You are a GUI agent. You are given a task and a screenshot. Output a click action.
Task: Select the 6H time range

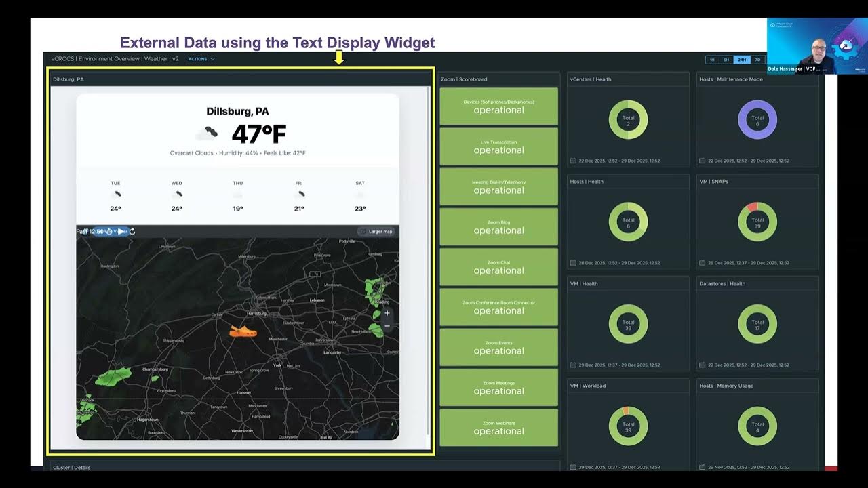(x=726, y=60)
